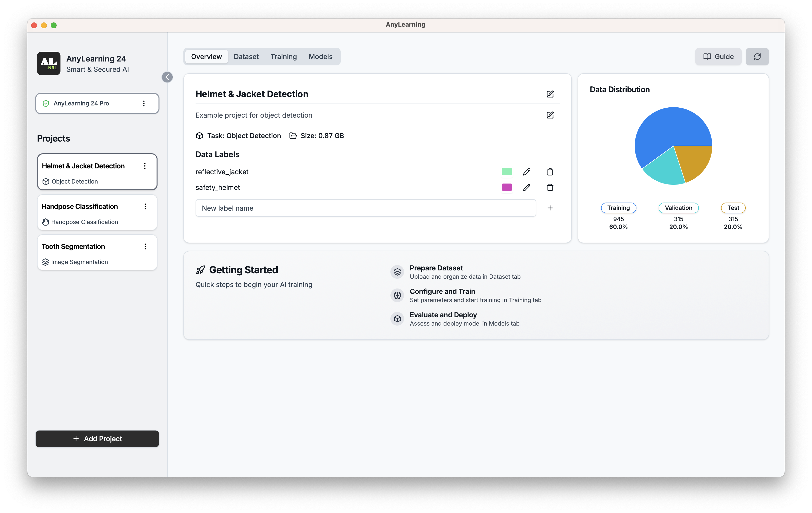
Task: Rename the reflective_jacket label with the pencil icon
Action: click(x=526, y=172)
